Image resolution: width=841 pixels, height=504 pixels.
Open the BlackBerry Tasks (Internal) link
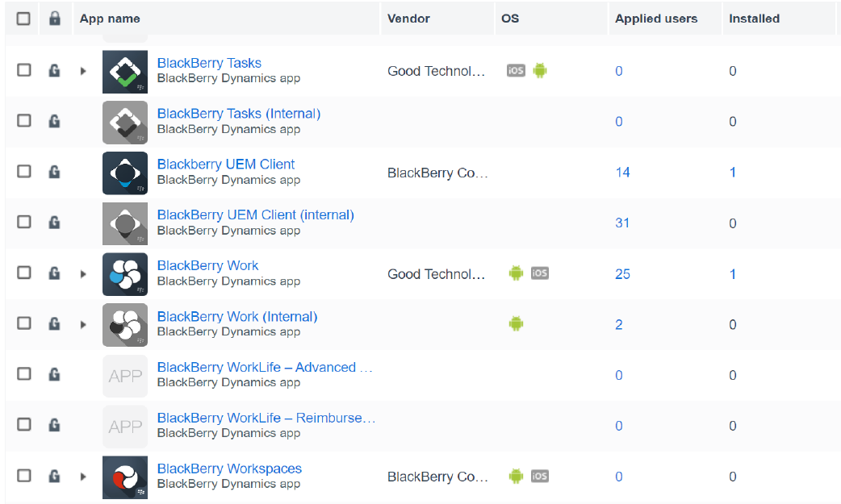click(238, 114)
